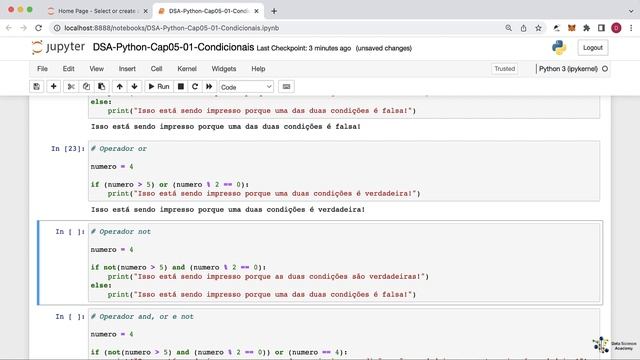Image resolution: width=640 pixels, height=360 pixels.
Task: Restart kernel and run all cells icon
Action: pos(209,87)
